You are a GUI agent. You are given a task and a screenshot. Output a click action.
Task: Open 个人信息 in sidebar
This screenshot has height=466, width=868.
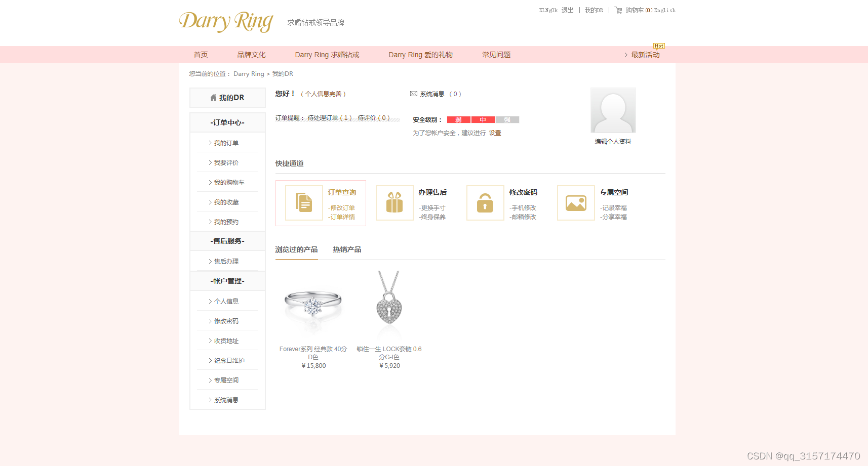(x=226, y=302)
